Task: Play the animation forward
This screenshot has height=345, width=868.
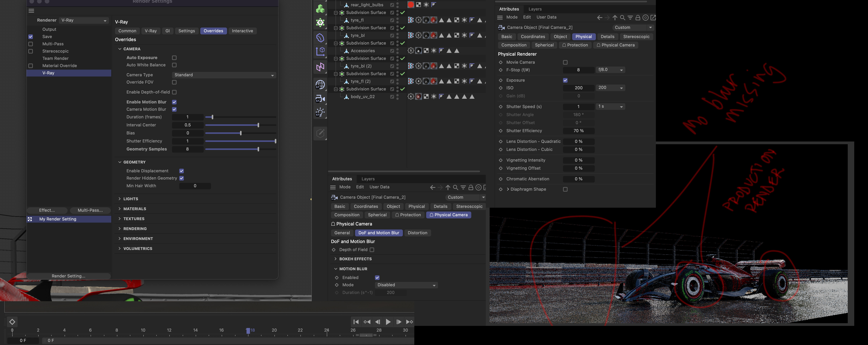Action: click(388, 322)
